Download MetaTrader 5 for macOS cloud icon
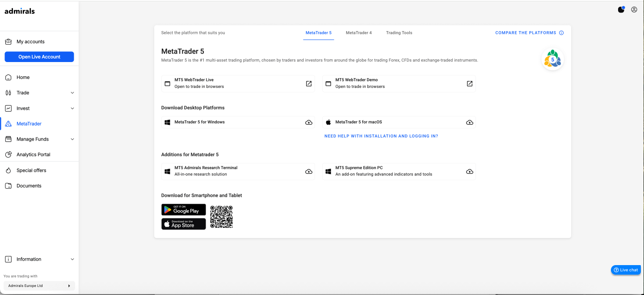 point(470,122)
